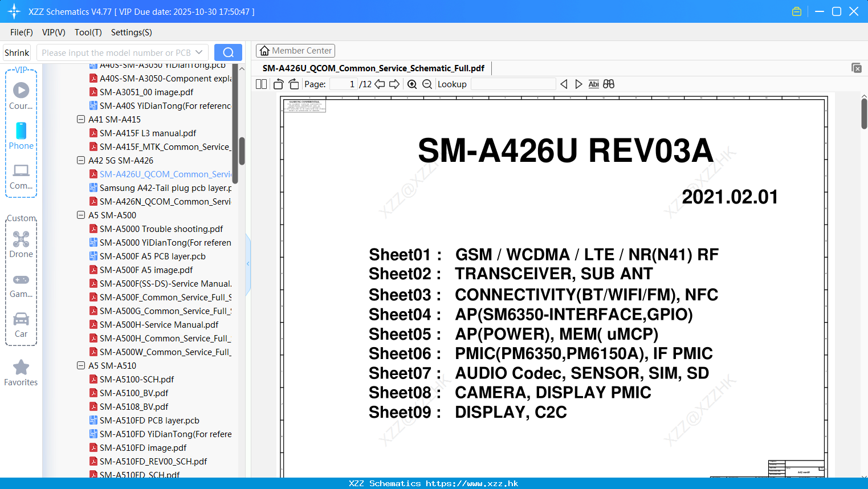This screenshot has height=489, width=868.
Task: Open the Member Center
Action: coord(295,51)
